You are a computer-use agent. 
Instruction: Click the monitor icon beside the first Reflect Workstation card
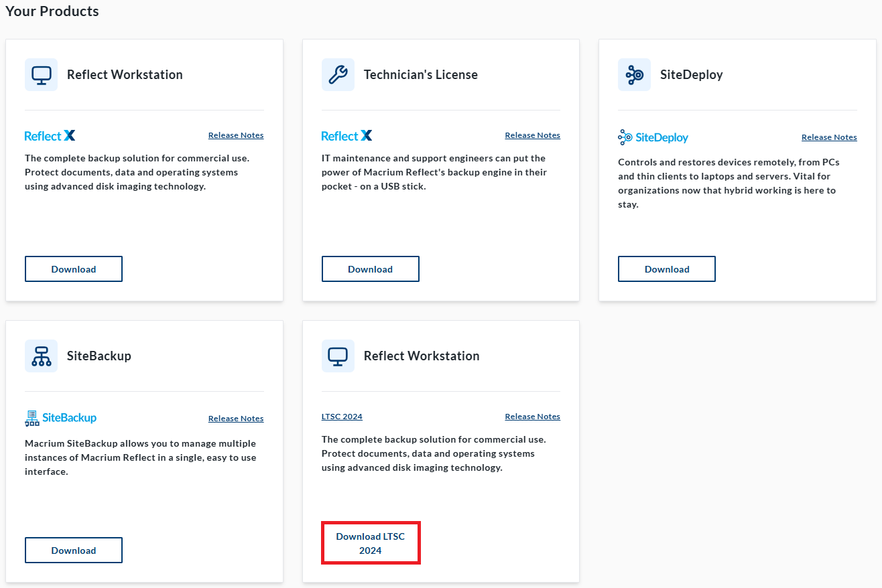pyautogui.click(x=41, y=74)
